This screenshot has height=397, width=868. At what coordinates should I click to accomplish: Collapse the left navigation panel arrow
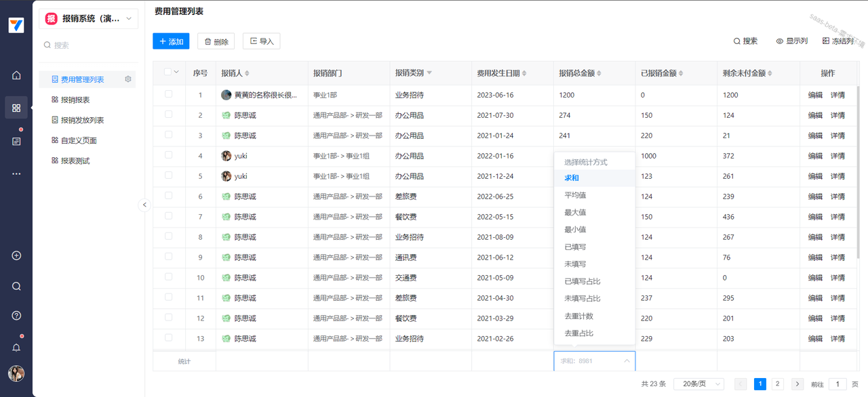(x=144, y=205)
